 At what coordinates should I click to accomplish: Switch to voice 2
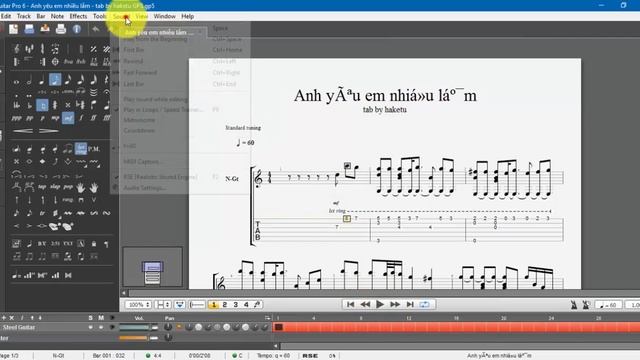click(x=224, y=304)
